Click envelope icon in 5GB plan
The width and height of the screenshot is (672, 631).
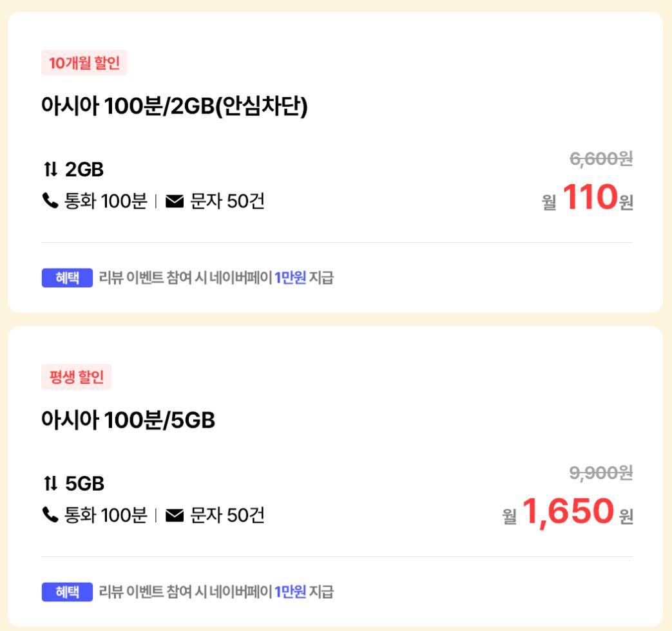click(174, 516)
